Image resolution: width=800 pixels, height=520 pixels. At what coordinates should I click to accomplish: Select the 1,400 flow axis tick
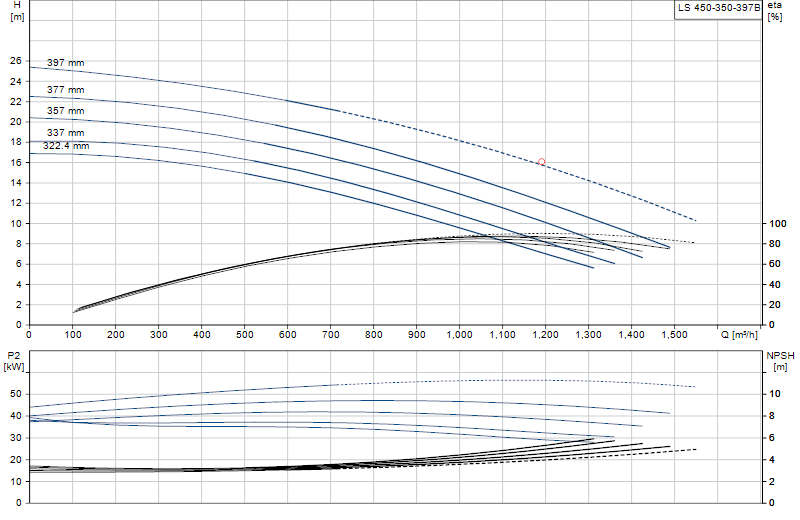tap(632, 335)
